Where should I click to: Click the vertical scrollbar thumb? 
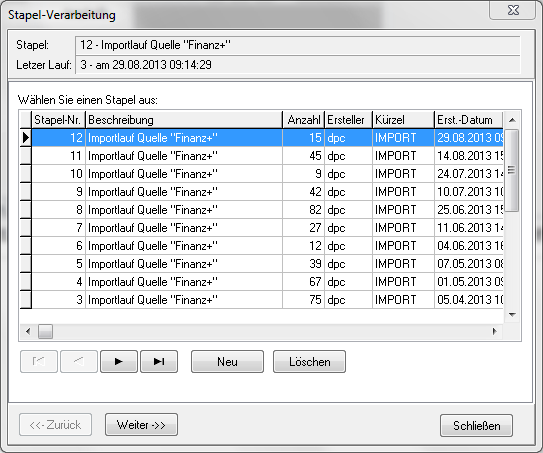pos(512,170)
